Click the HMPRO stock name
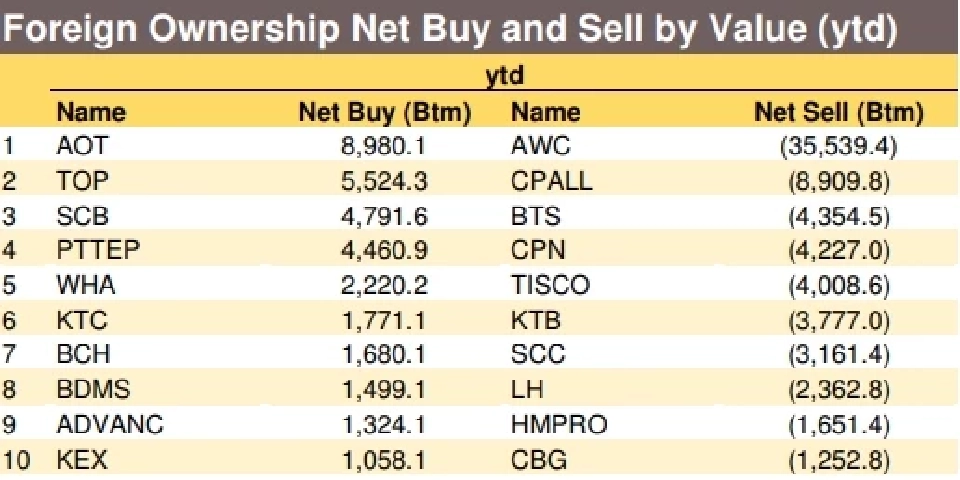Screen dimensions: 960x480 [558, 425]
